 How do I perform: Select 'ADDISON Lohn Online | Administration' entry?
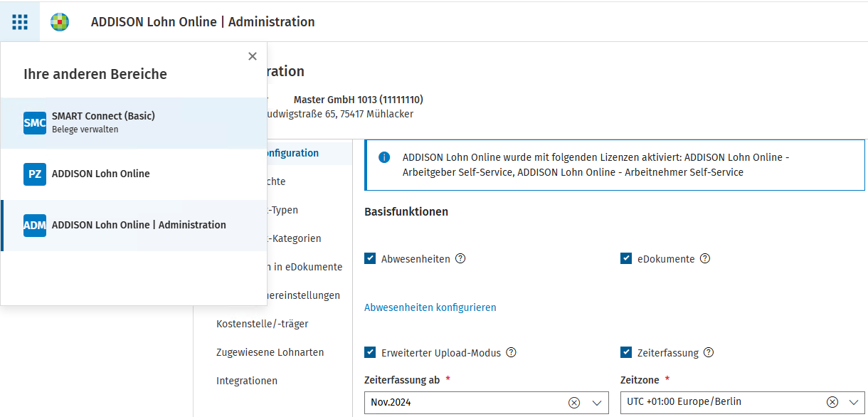point(134,226)
